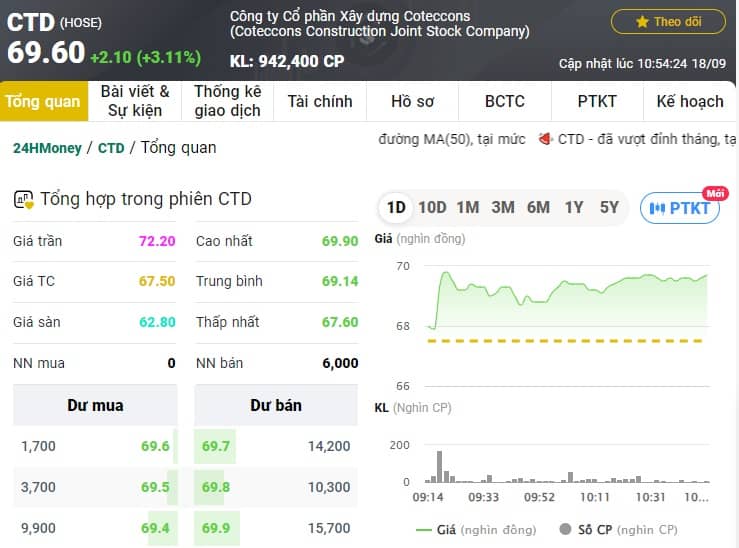Click the ask price 69.8

coord(215,487)
